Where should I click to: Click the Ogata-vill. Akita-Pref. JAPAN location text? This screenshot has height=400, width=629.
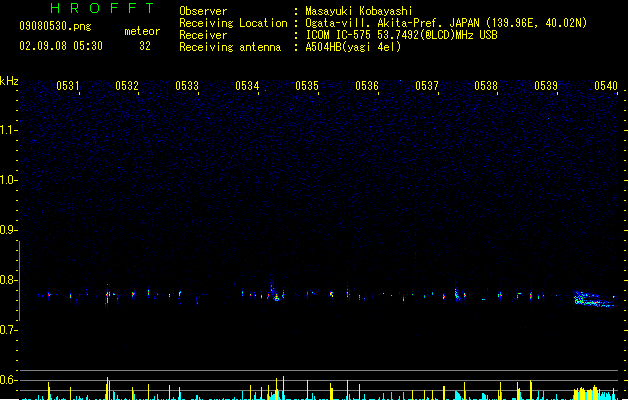(x=446, y=23)
